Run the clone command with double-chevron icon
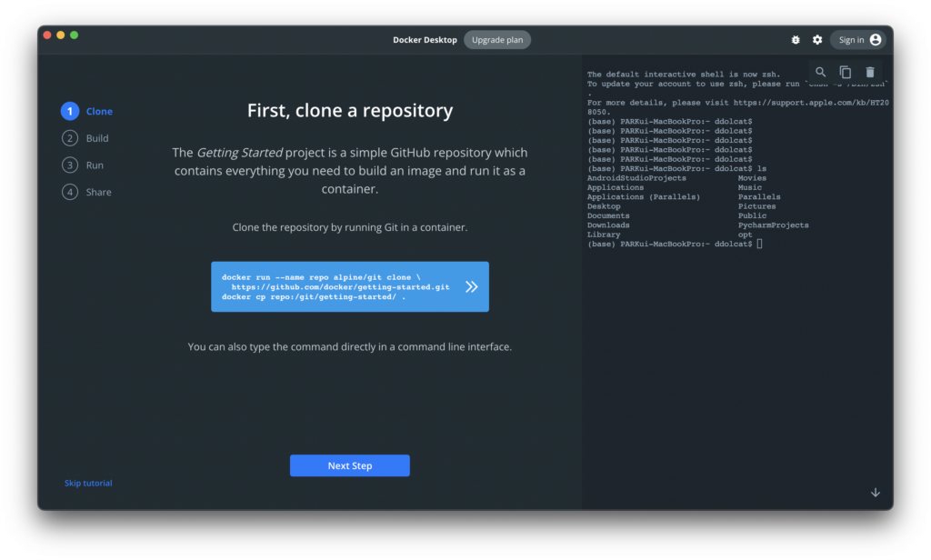 [471, 286]
